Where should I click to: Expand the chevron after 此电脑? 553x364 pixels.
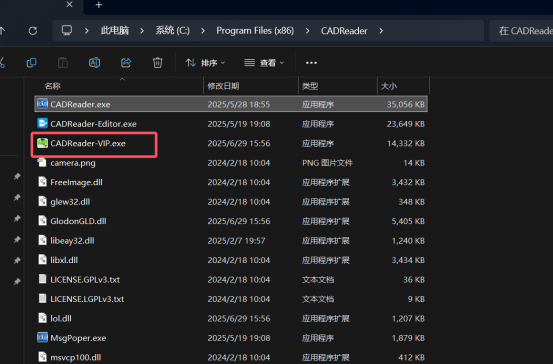[x=142, y=31]
